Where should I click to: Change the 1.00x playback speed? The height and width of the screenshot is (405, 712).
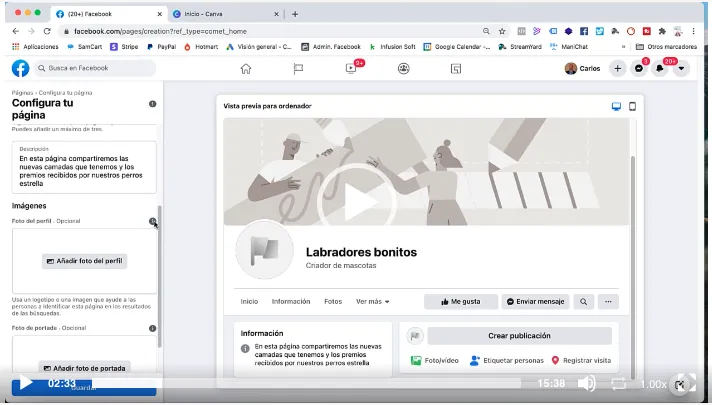pos(653,385)
